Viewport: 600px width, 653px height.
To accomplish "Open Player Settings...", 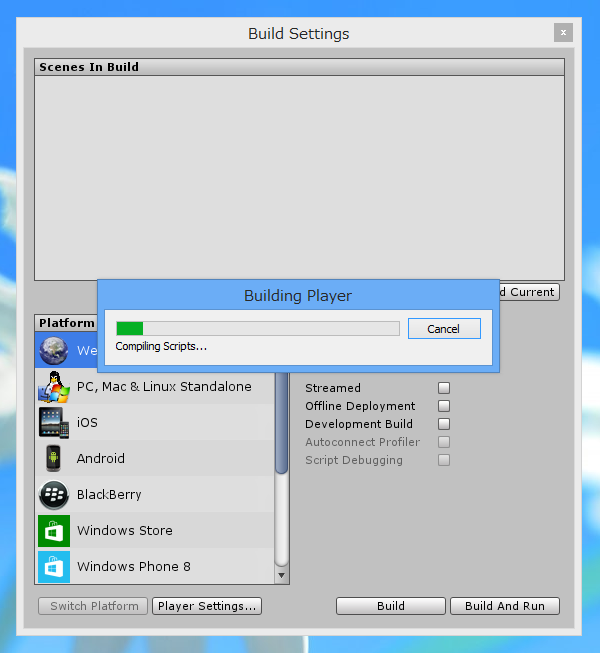I will point(207,606).
